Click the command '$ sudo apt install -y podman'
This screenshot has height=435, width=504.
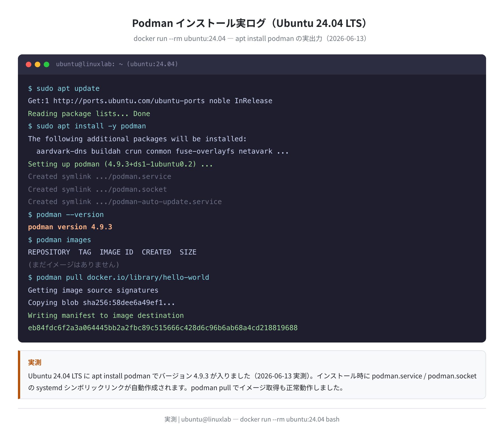click(87, 126)
